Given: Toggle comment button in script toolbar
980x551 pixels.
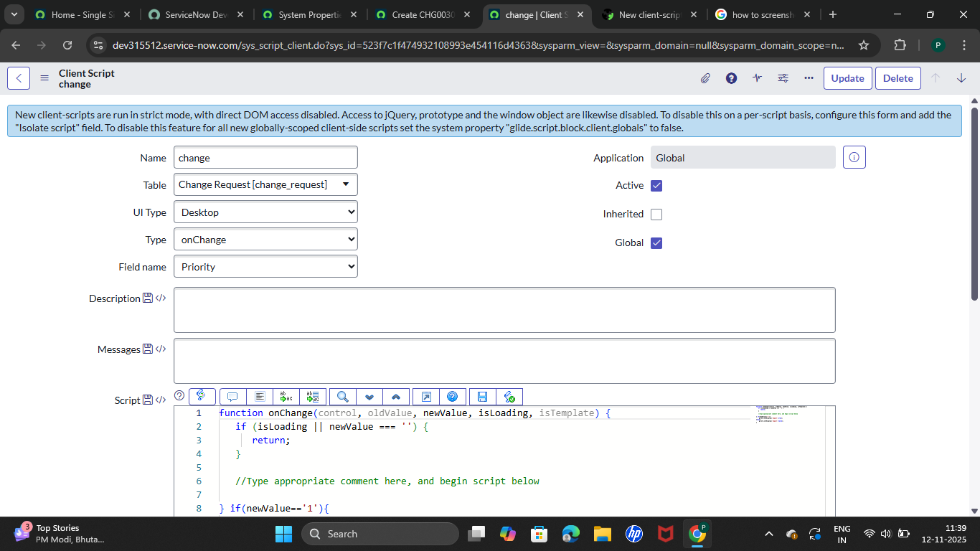Looking at the screenshot, I should (232, 397).
